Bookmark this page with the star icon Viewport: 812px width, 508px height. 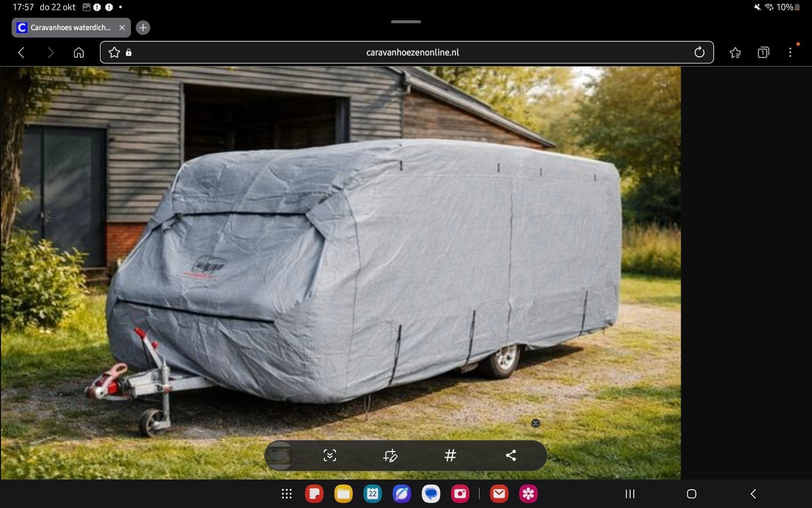pyautogui.click(x=114, y=52)
